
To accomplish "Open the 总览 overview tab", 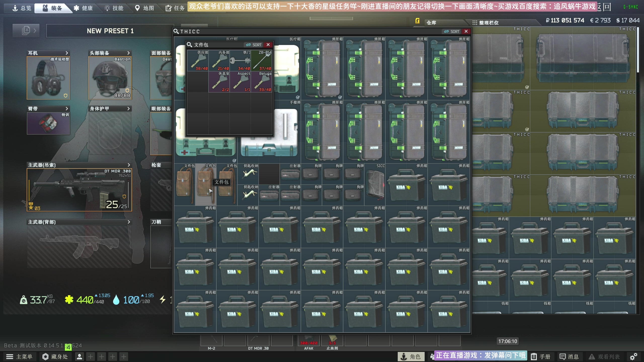I will click(22, 8).
